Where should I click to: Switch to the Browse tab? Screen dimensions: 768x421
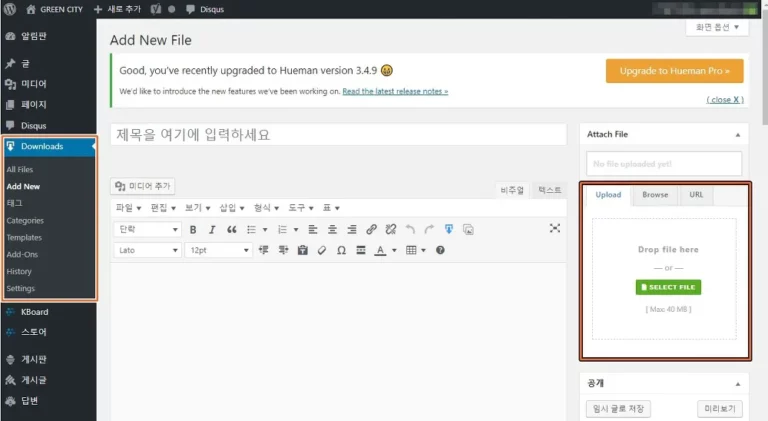(x=655, y=195)
